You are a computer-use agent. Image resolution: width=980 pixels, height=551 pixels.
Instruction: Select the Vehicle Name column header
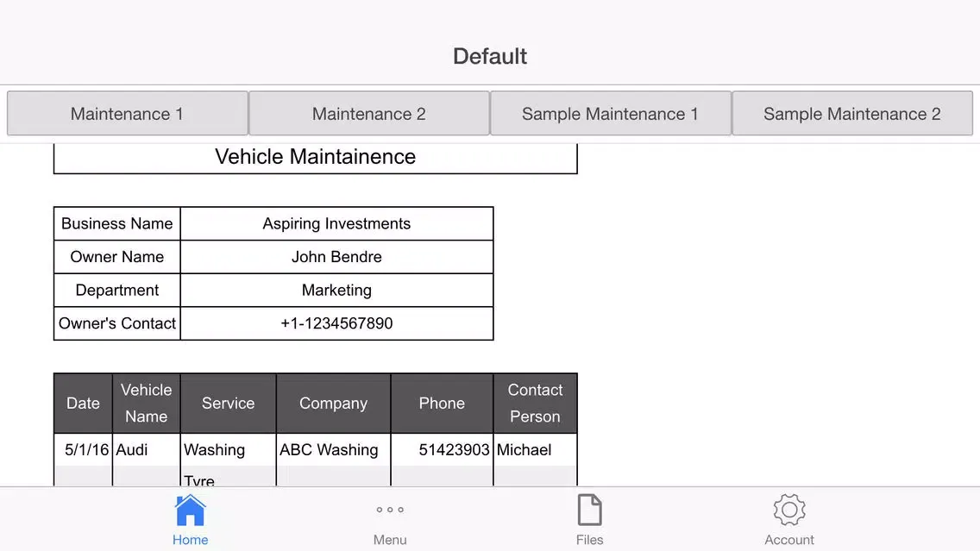(x=147, y=403)
